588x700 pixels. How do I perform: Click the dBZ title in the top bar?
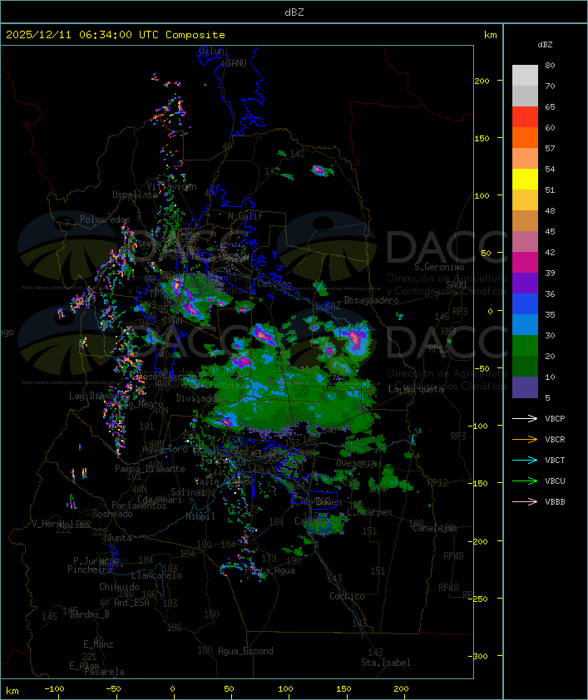tap(294, 12)
